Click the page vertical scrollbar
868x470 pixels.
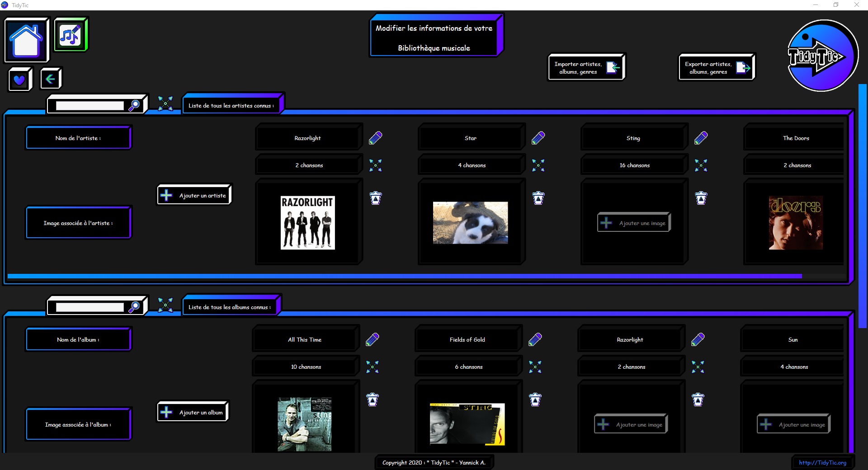click(x=862, y=206)
